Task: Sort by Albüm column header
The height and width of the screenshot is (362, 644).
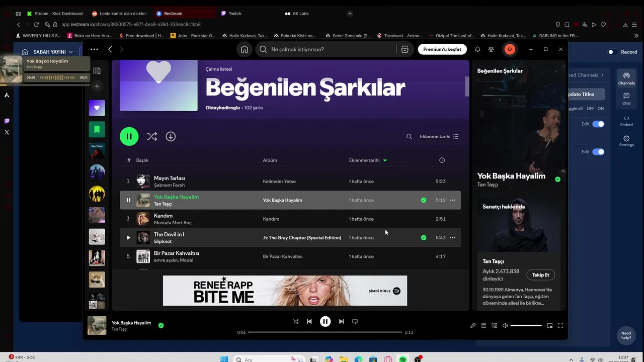Action: pos(270,160)
